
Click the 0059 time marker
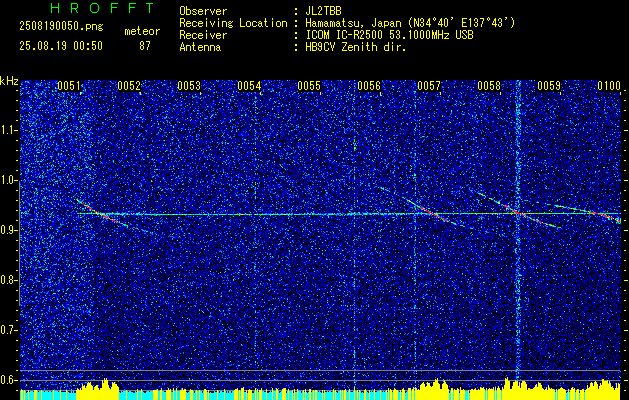(x=549, y=86)
